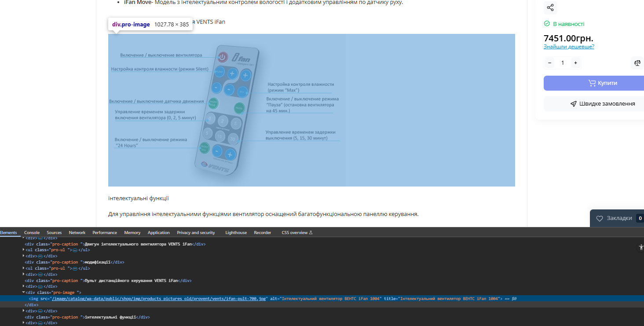Click ellipsis badge in ul.pro-ul below модифікації

click(75, 268)
